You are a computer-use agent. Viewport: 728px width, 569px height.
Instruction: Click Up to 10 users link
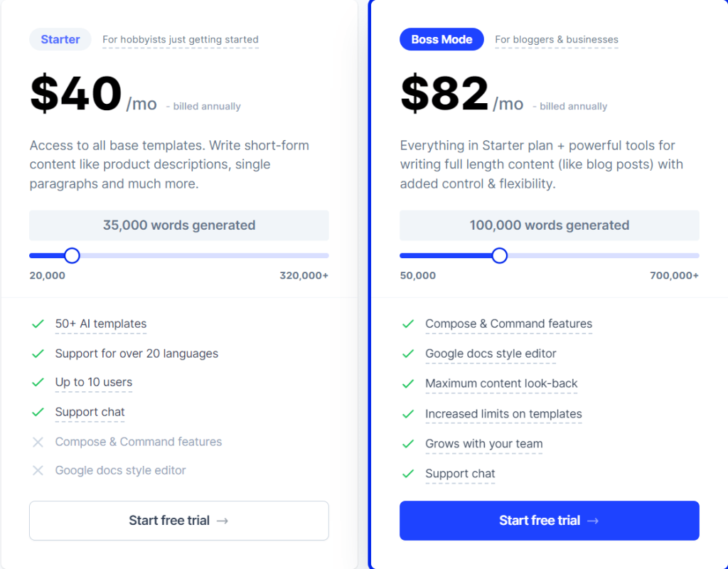(94, 382)
